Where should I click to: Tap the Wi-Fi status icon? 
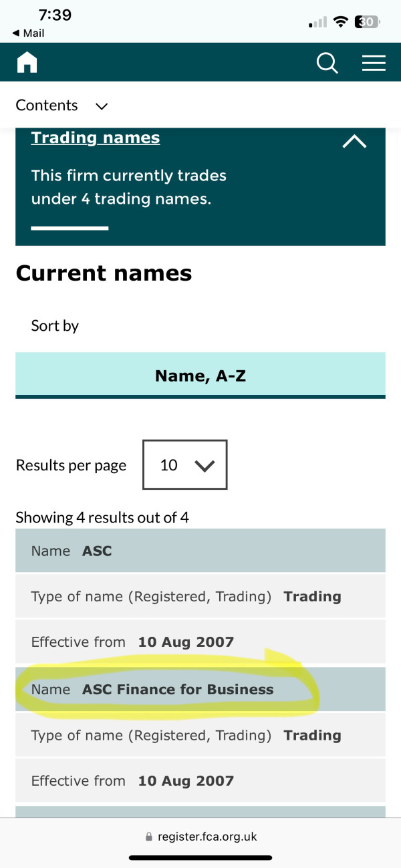point(341,22)
